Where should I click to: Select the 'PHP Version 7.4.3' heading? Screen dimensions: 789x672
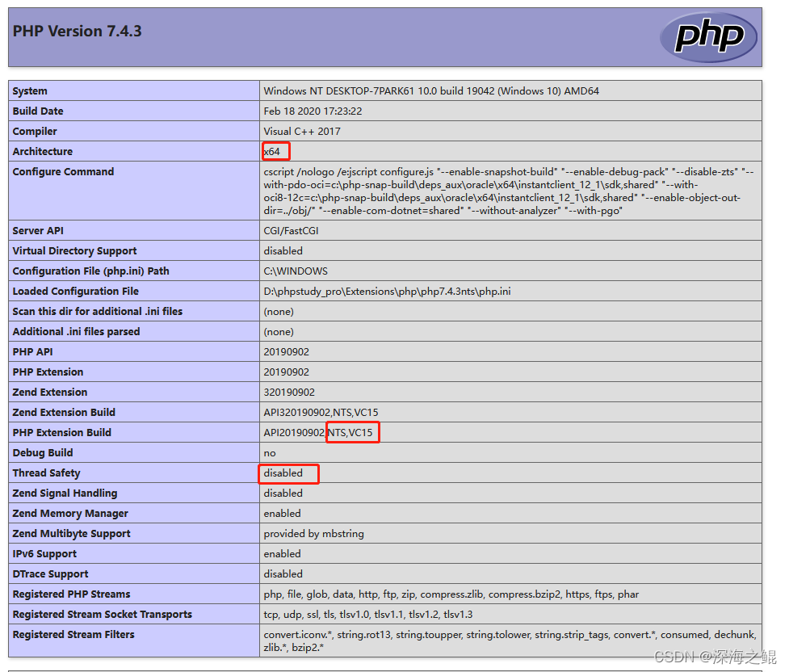77,31
